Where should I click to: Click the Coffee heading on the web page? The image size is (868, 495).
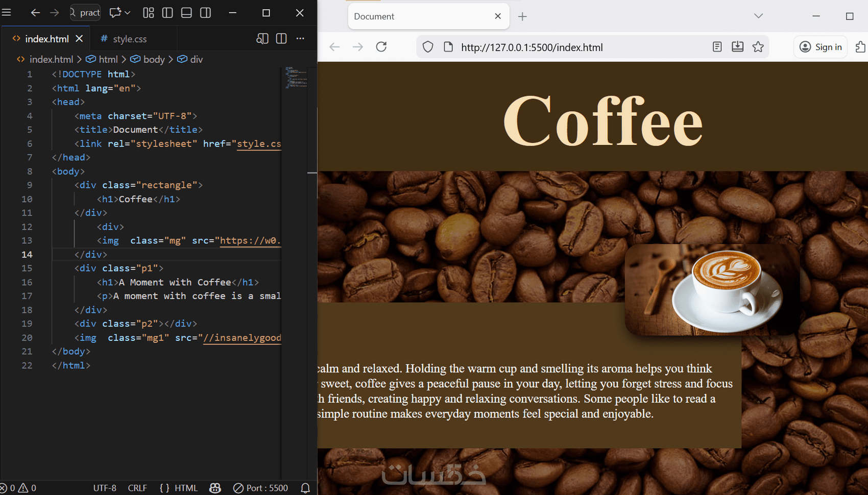[x=603, y=122]
